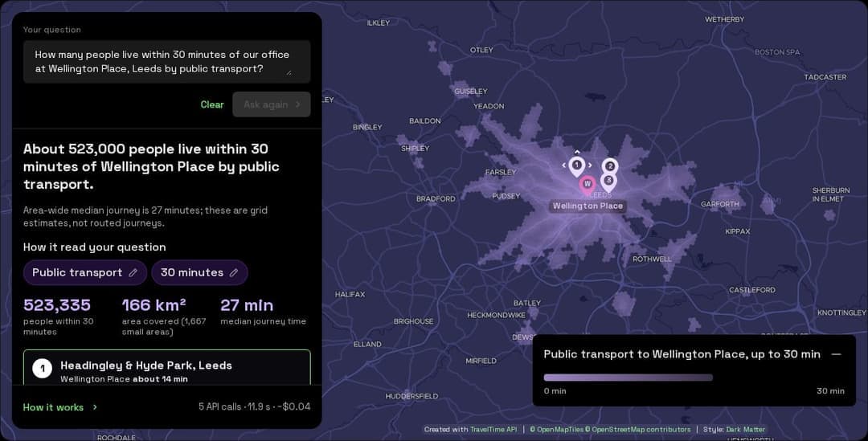
Task: Click the Public transport chip
Action: (85, 272)
